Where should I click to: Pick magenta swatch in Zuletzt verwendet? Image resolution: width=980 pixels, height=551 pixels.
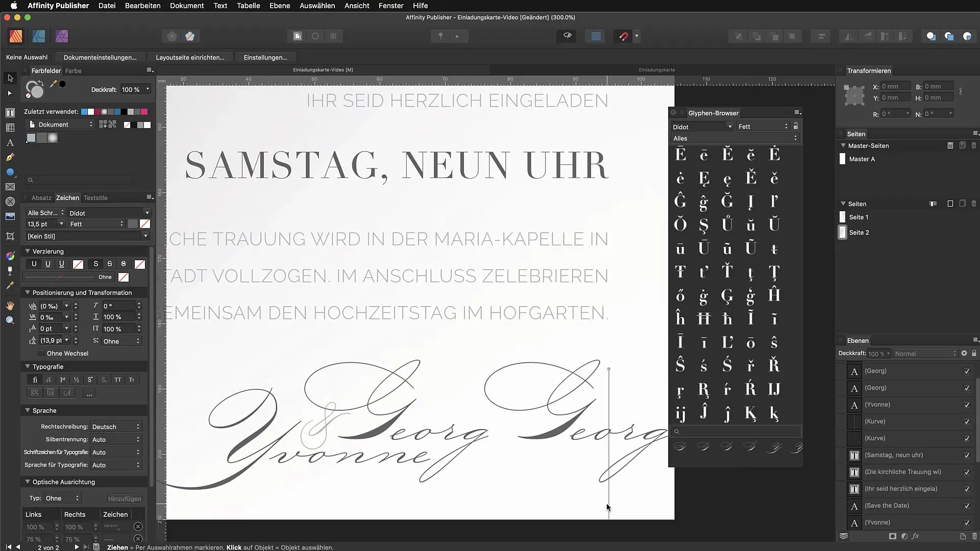(x=144, y=112)
